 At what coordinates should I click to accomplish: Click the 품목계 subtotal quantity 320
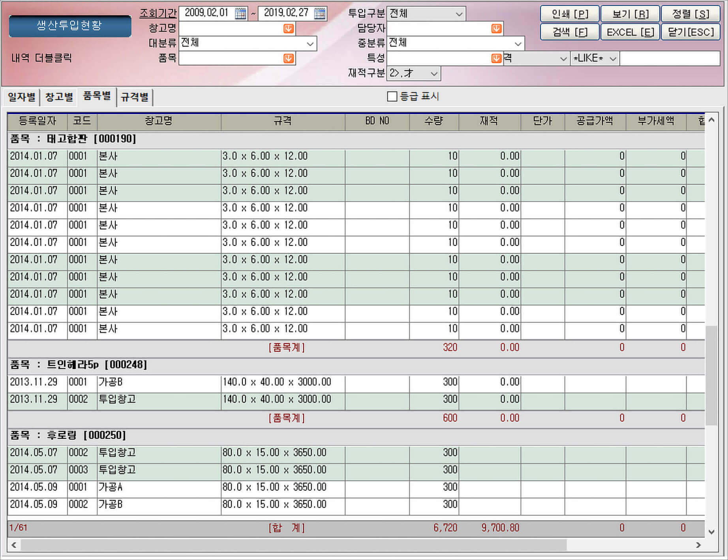(x=450, y=348)
